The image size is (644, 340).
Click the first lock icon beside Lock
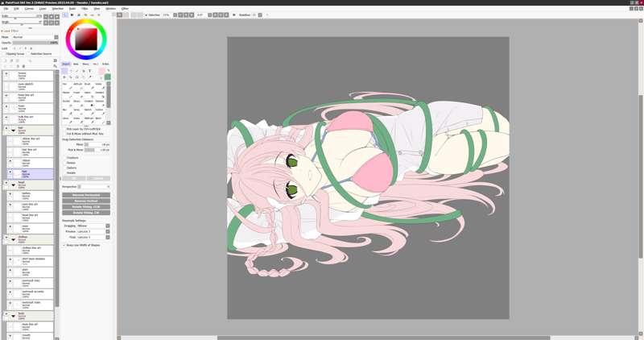coord(14,48)
